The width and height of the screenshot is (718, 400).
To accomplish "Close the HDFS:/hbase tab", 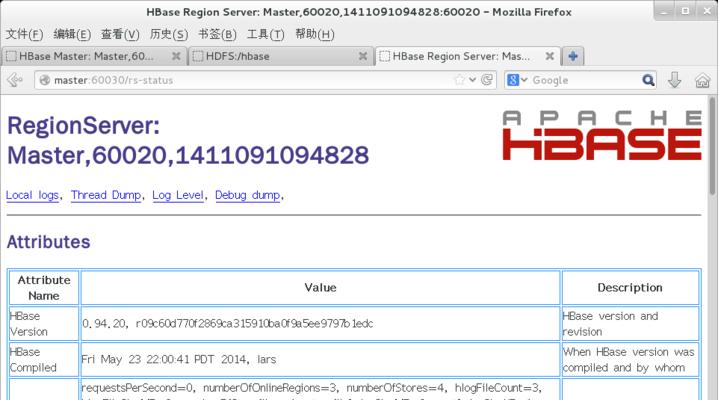I will click(363, 56).
